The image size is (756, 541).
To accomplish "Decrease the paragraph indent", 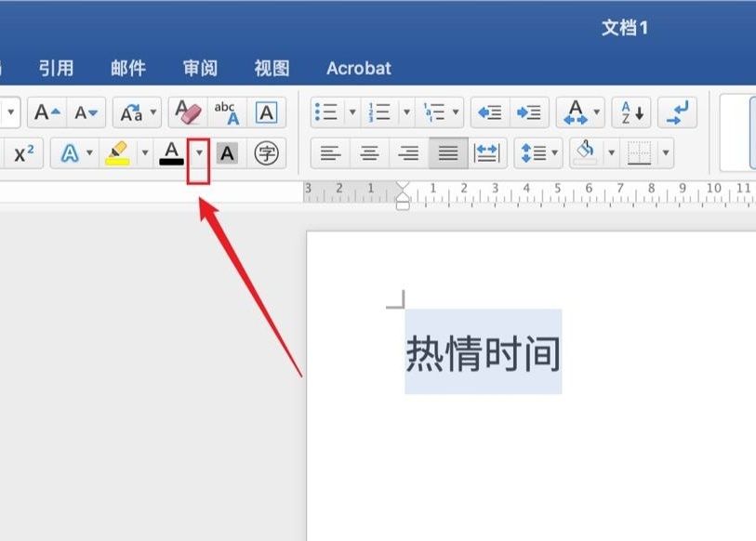I will tap(489, 112).
